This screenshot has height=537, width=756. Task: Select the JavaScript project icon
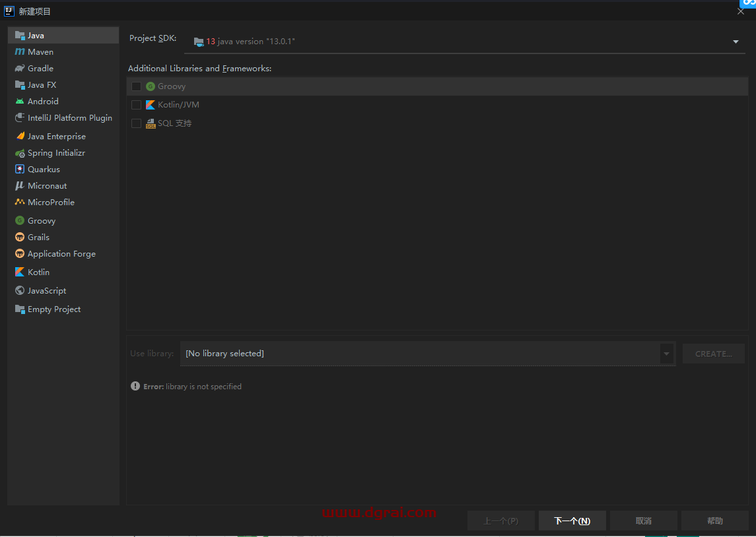[x=20, y=290]
